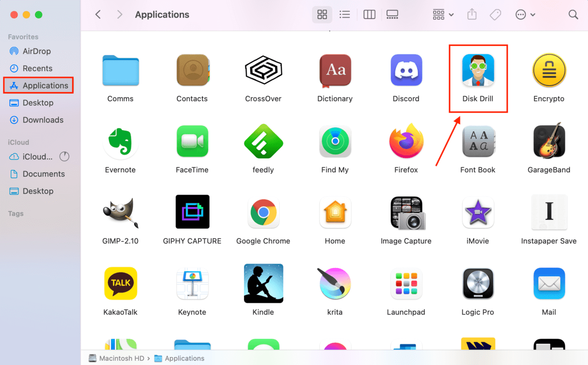Image resolution: width=588 pixels, height=365 pixels.
Task: Go back in Finder history
Action: pyautogui.click(x=98, y=15)
